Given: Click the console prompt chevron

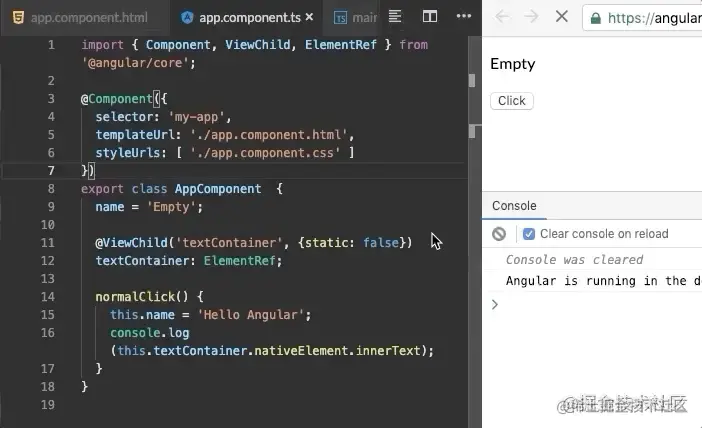Looking at the screenshot, I should (495, 304).
